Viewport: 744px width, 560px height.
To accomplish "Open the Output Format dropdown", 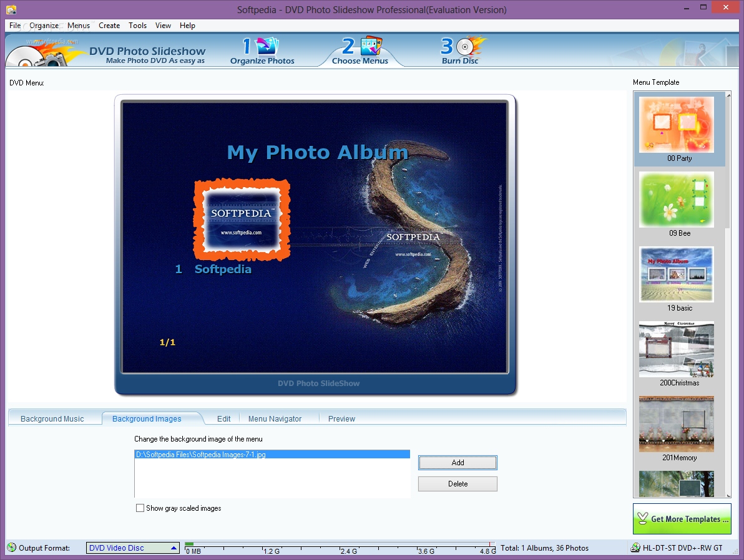I will [x=132, y=548].
